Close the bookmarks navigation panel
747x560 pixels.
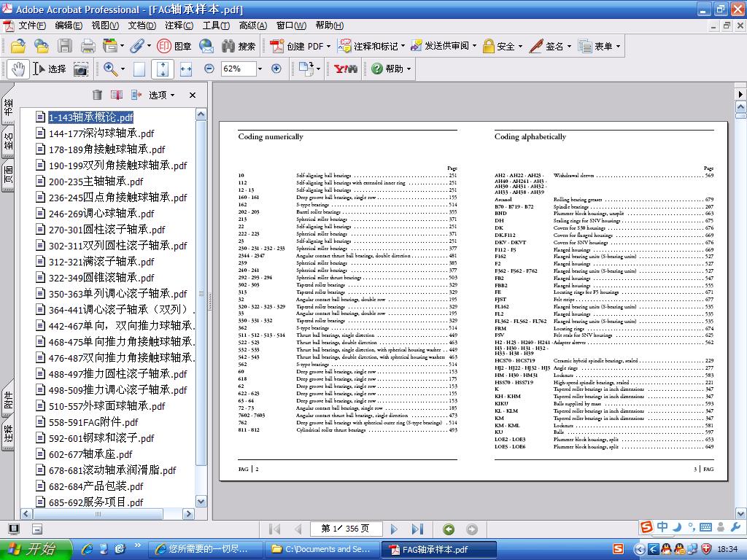pos(193,96)
